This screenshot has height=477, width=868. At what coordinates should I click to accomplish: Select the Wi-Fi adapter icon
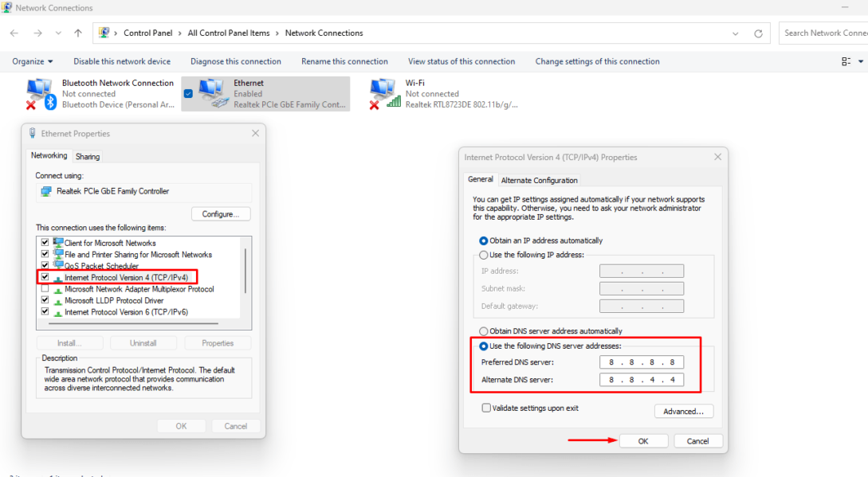[385, 93]
